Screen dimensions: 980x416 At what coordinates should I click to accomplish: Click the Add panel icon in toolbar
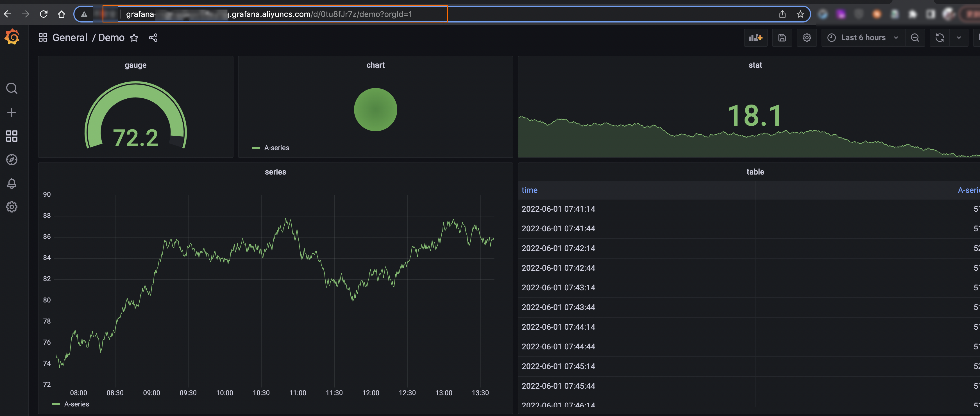tap(755, 38)
